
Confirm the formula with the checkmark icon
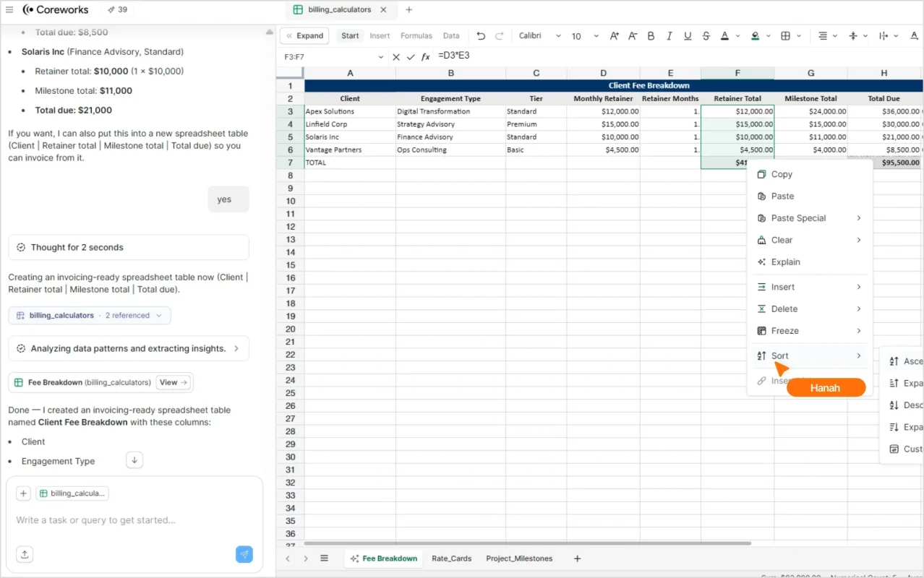point(411,56)
